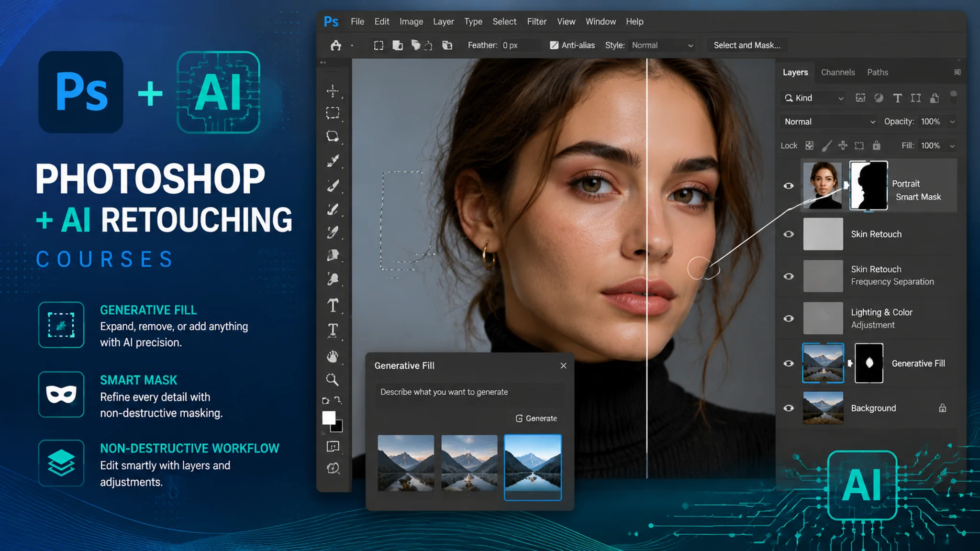Click the Feather value field
Screen dimensions: 980x551
[521, 45]
